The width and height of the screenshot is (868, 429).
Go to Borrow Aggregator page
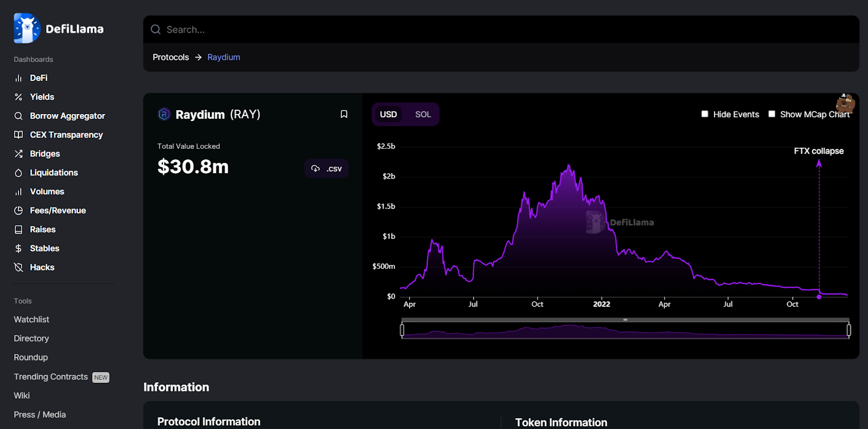click(x=68, y=116)
